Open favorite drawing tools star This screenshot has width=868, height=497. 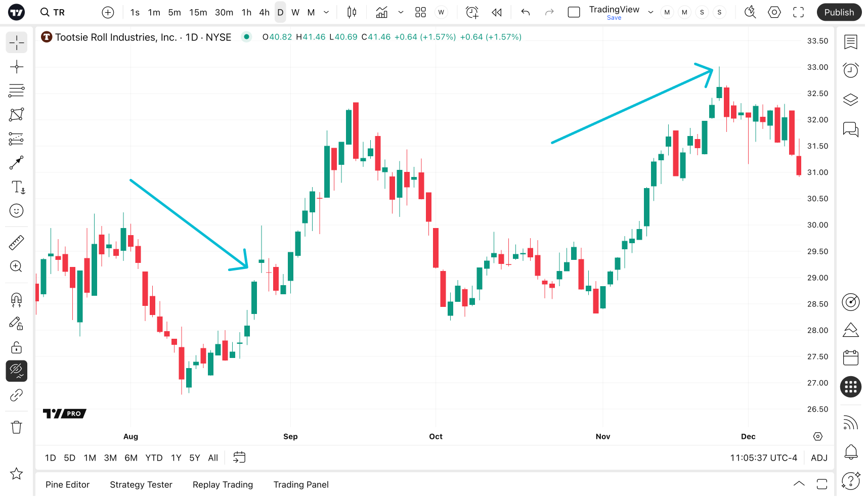coord(17,474)
